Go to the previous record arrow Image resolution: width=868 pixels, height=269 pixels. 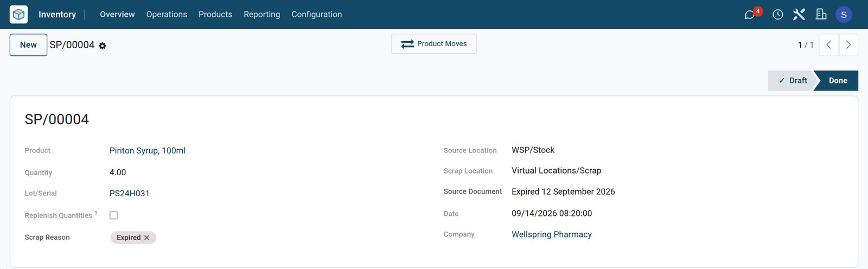click(828, 45)
